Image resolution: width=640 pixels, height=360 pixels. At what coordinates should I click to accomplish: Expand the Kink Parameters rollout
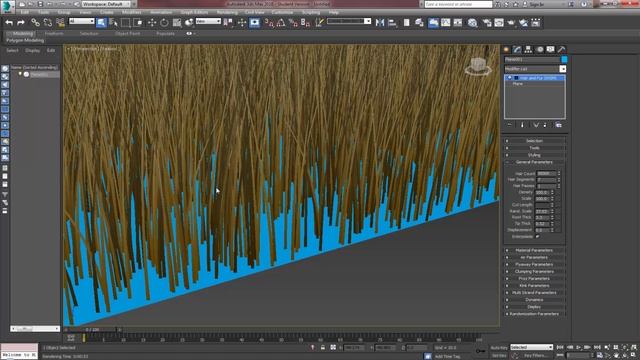click(x=535, y=285)
